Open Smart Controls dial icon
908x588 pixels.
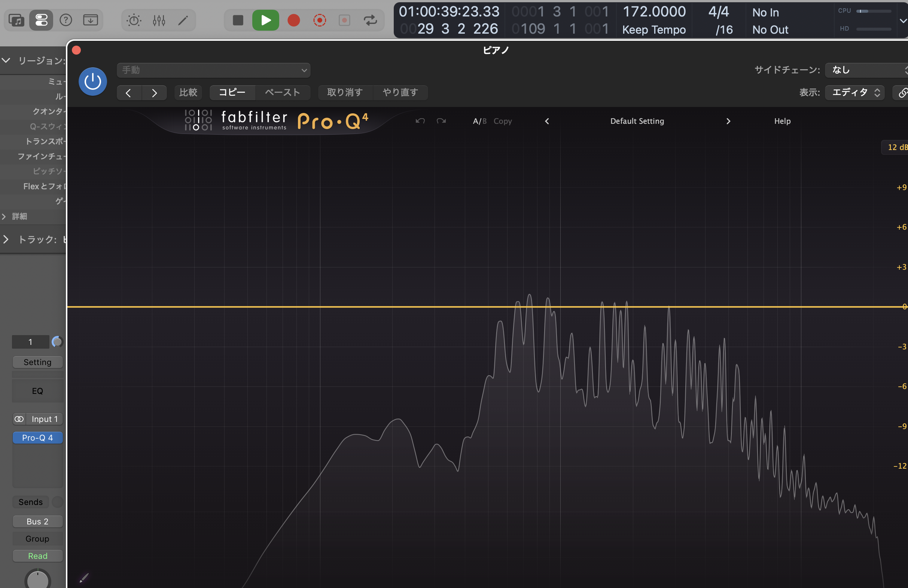(x=134, y=20)
